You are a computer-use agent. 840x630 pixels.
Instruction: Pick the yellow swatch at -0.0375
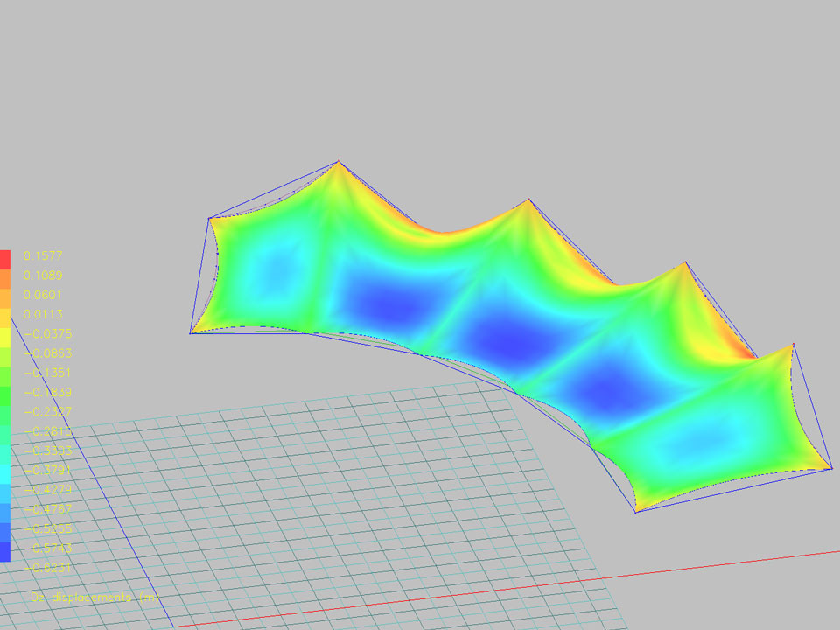[x=5, y=336]
